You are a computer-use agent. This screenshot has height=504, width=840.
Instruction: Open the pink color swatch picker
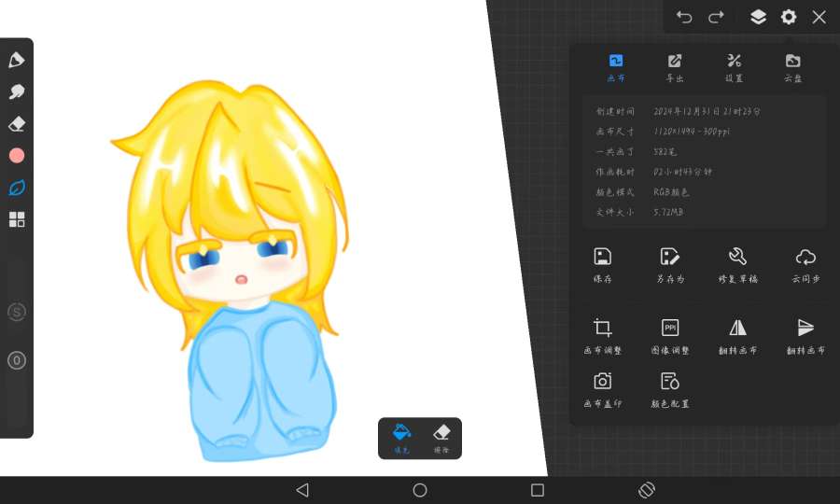point(17,155)
